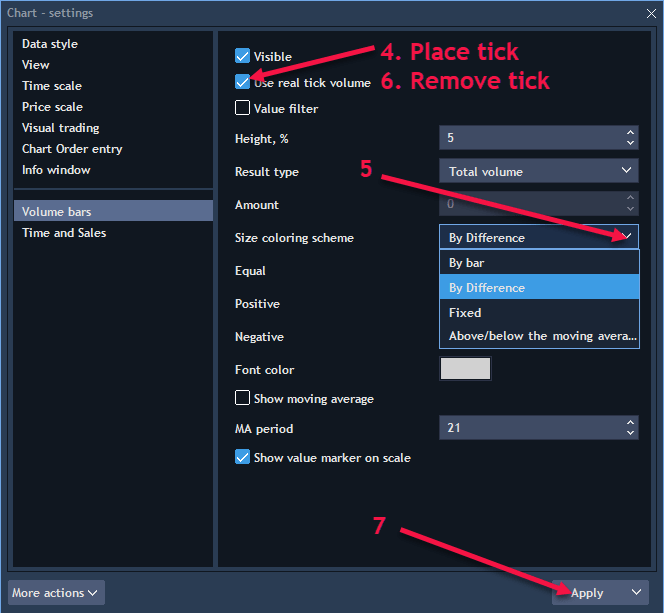
Task: Go to Data style settings
Action: tap(50, 44)
